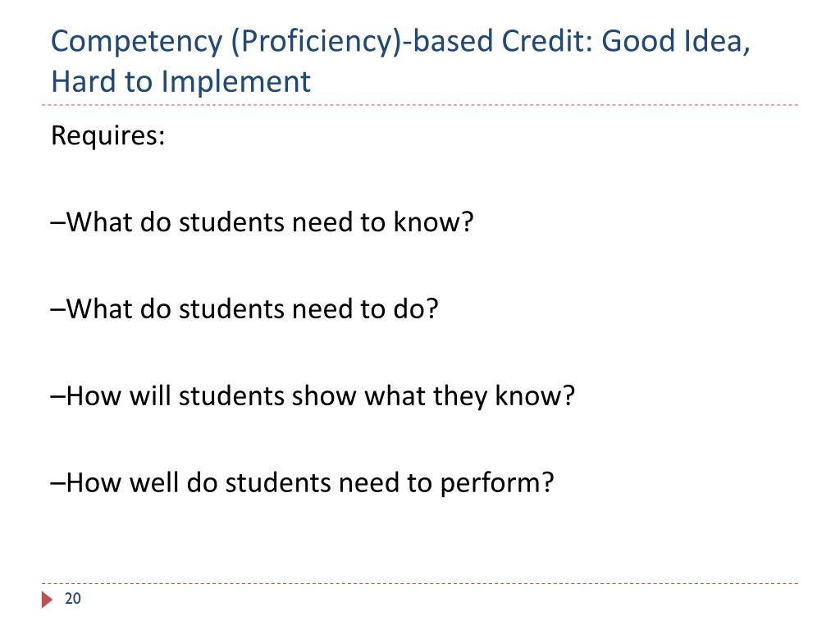Click the slide number 20
Screen dimensions: 840x630
73,599
